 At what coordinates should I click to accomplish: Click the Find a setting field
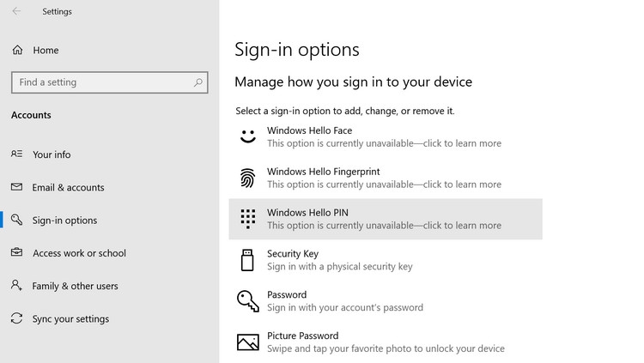coord(110,82)
